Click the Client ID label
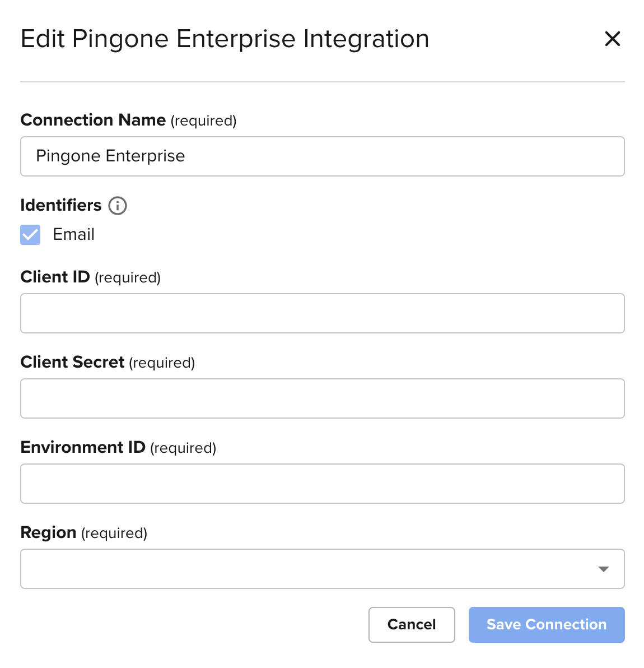The image size is (644, 668). [55, 277]
